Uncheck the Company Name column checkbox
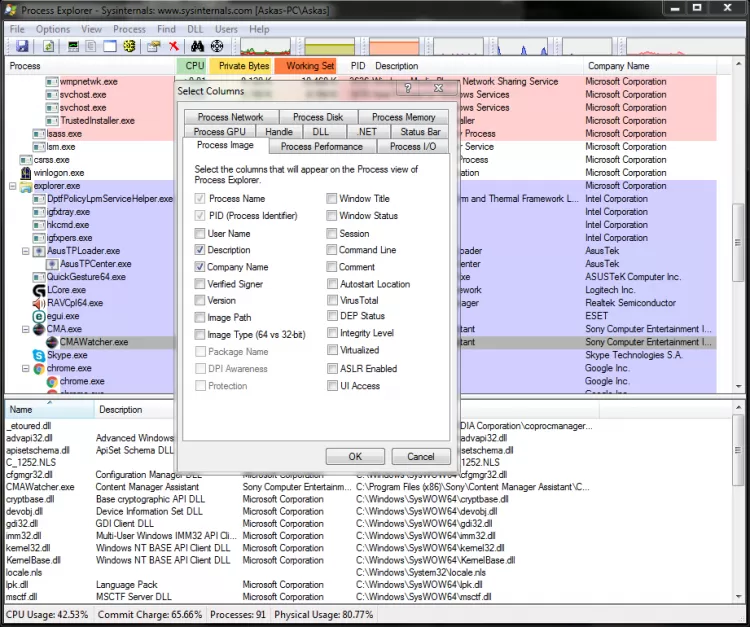 pos(201,267)
